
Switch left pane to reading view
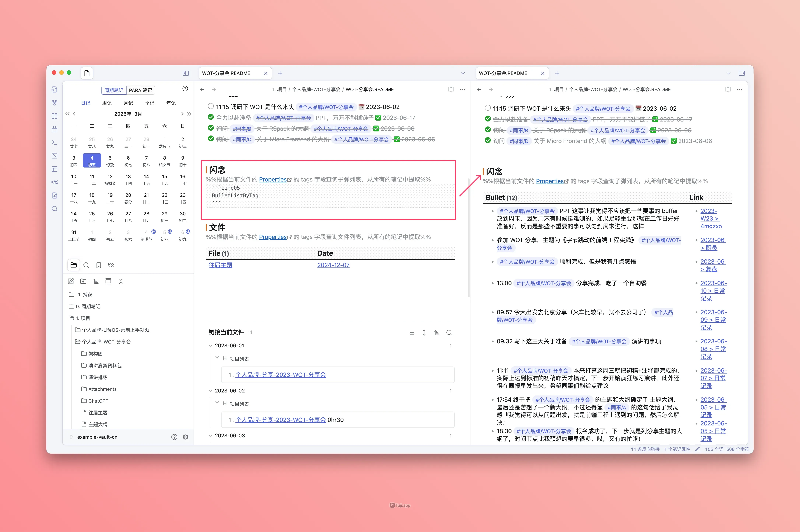coord(451,90)
